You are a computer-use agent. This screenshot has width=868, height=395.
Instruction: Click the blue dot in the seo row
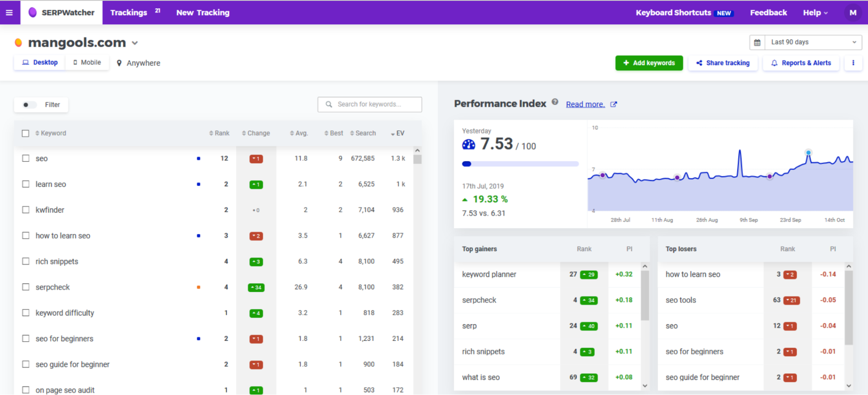(198, 158)
